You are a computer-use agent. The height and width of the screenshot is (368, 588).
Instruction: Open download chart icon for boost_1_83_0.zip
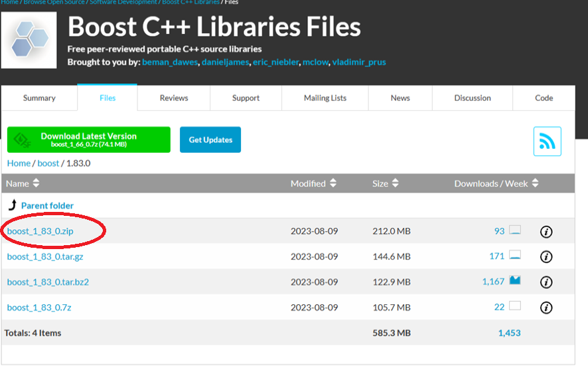(515, 230)
